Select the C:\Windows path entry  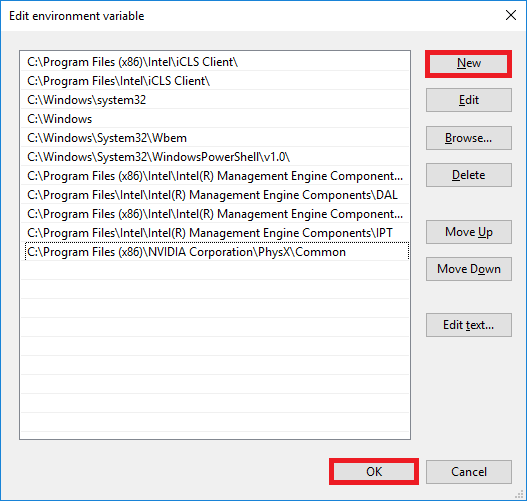pyautogui.click(x=215, y=119)
